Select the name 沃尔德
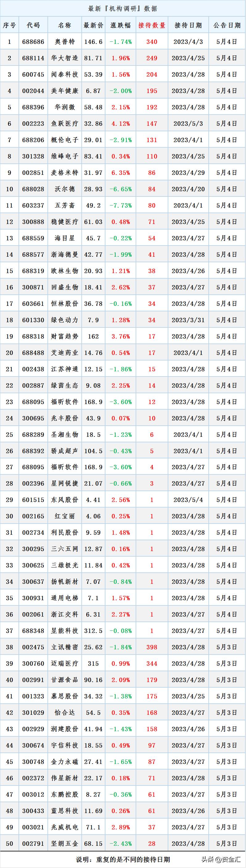Image resolution: width=246 pixels, height=868 pixels. [64, 189]
